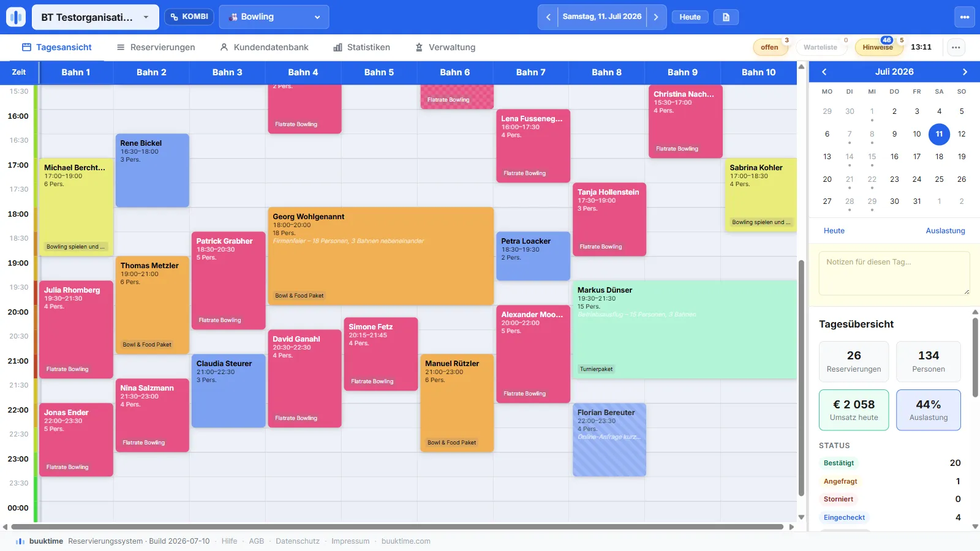The width and height of the screenshot is (980, 551).
Task: Open Claudia Steurer reservation
Action: tap(228, 391)
